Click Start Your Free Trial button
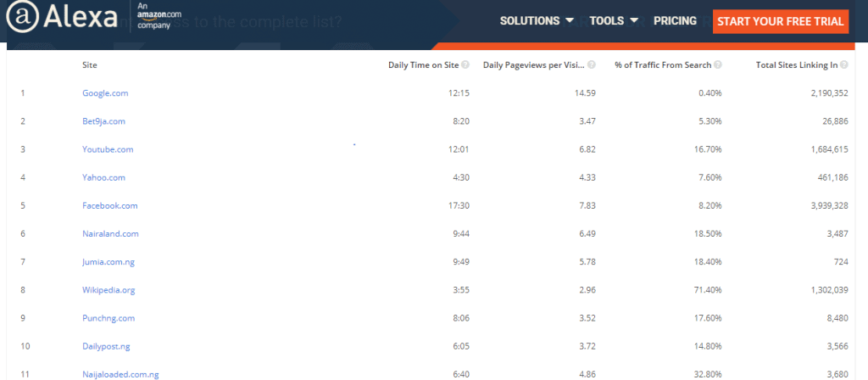 pyautogui.click(x=781, y=21)
